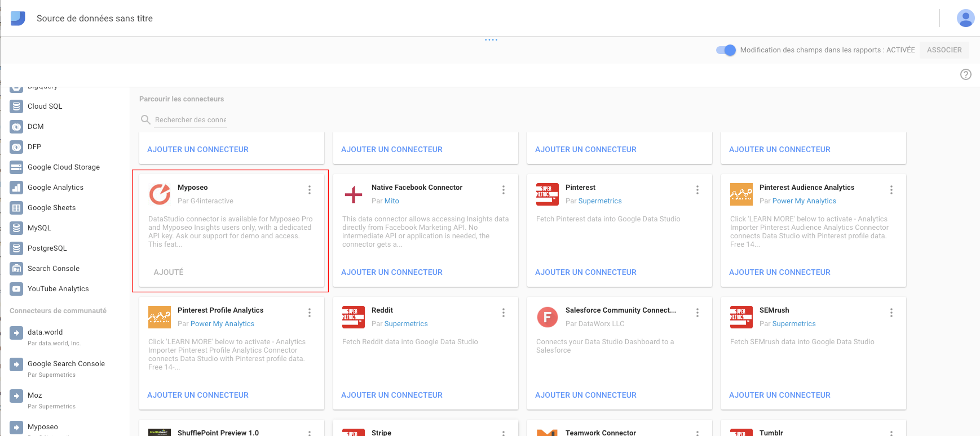Add the Pinterest connector
980x436 pixels.
[586, 272]
